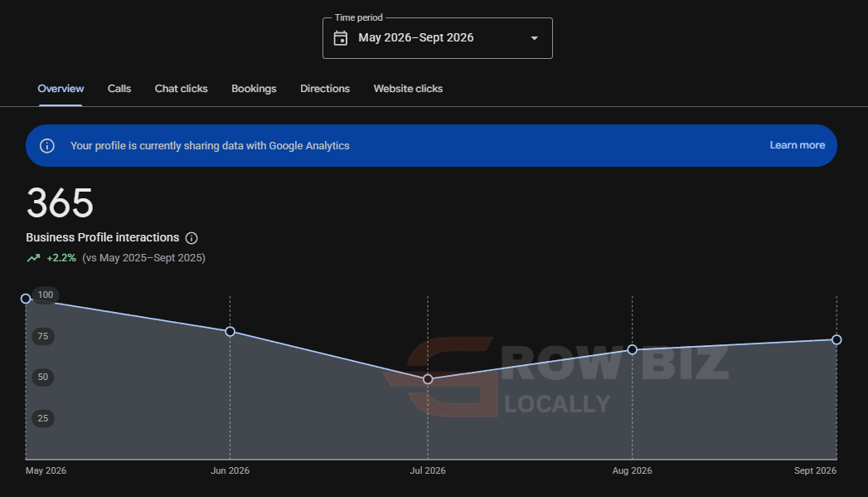Click the calendar icon in Time period
Screen dimensions: 868x497
[x=341, y=38]
